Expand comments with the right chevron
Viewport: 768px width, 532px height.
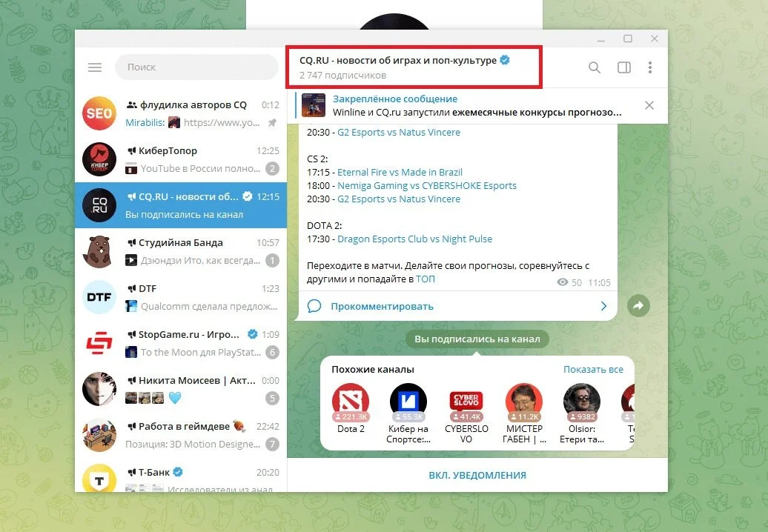coord(603,306)
